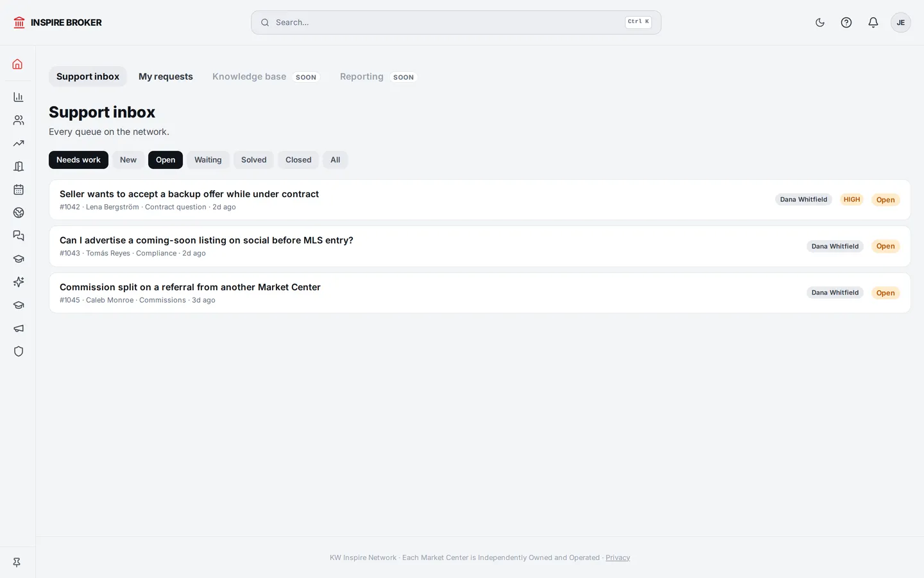Open the door icon in sidebar
Viewport: 924px width, 578px height.
19,166
